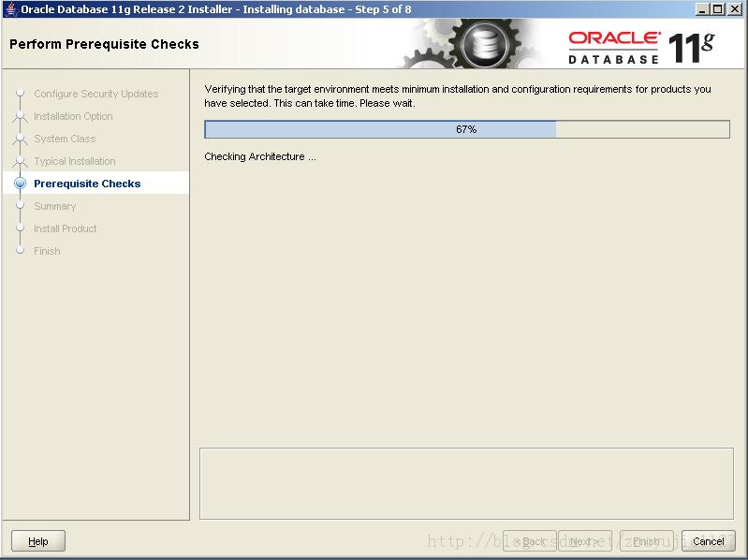Select the Typical Installation step
Screen dimensions: 748x560
74,161
